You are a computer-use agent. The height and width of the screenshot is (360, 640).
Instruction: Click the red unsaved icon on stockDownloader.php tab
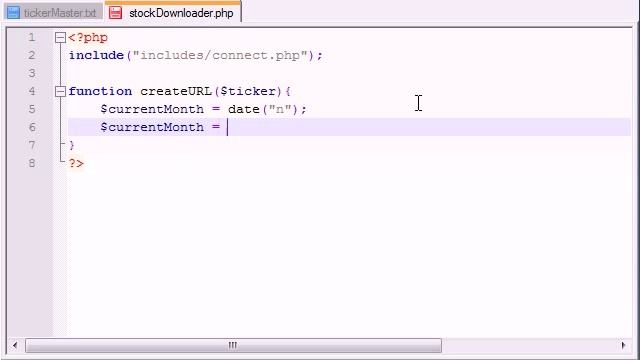116,13
